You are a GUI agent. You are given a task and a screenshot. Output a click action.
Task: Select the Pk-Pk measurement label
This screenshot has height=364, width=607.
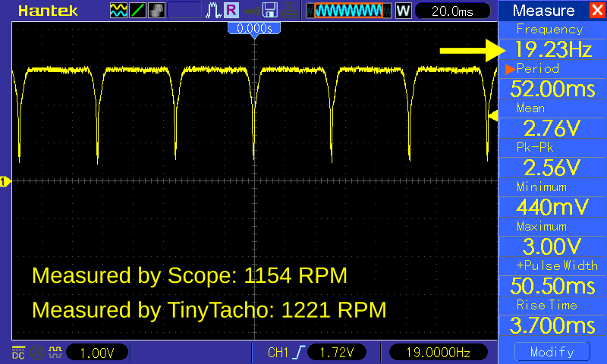pyautogui.click(x=535, y=147)
